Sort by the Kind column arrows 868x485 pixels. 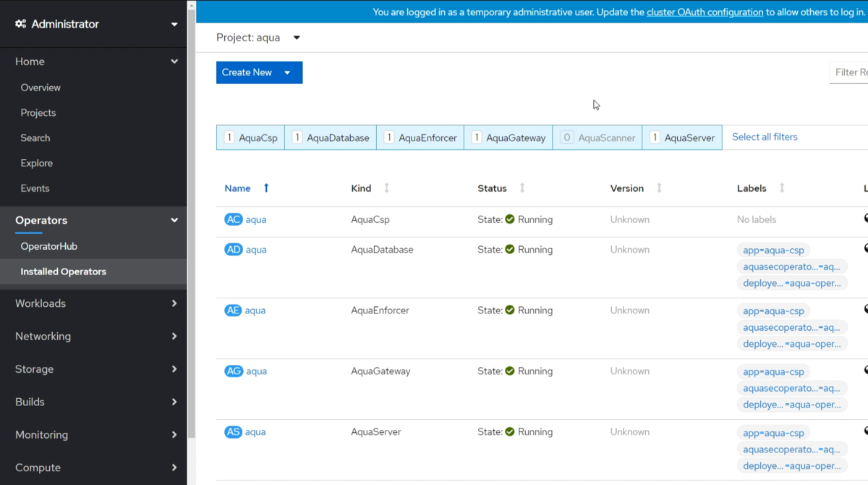[x=386, y=188]
